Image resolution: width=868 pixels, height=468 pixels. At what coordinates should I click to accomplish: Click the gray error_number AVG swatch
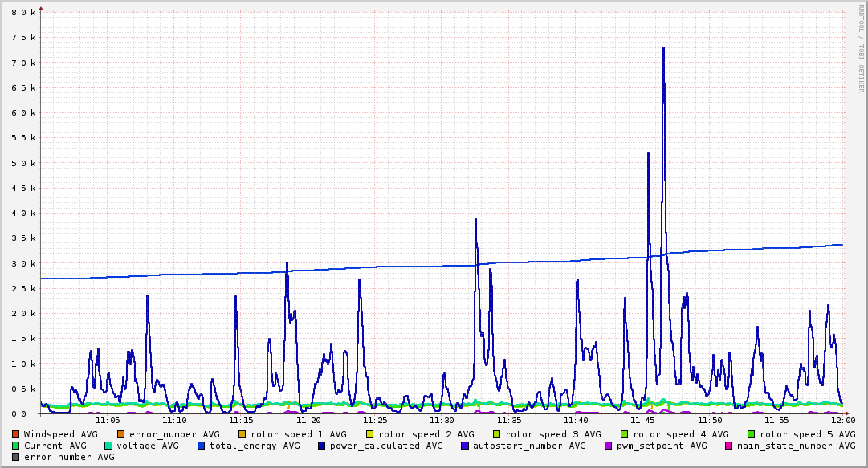coord(16,457)
